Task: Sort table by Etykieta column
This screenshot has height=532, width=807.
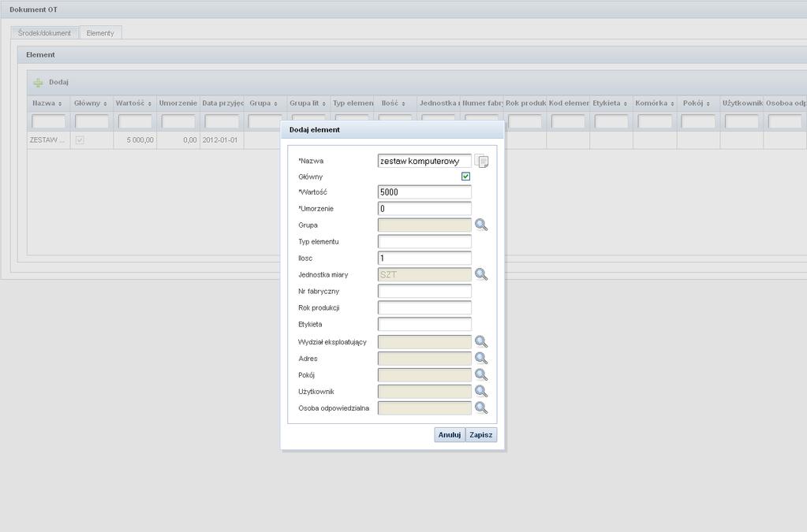Action: coord(626,104)
